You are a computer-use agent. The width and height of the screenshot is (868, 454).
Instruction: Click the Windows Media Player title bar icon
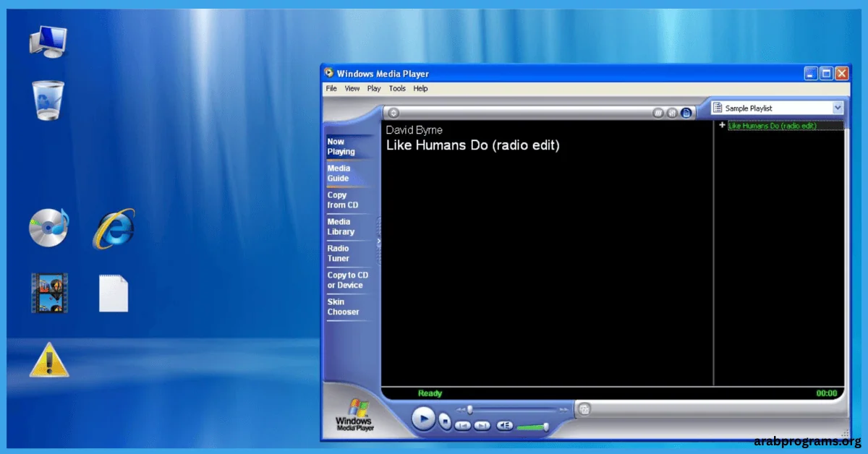[329, 73]
